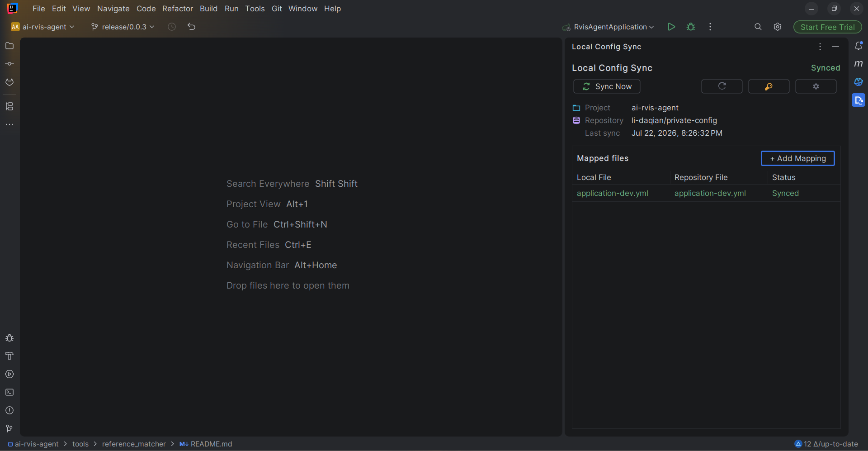Viewport: 868px width, 451px height.
Task: Open the RvisAgentApplication run configuration dropdown
Action: tap(608, 27)
